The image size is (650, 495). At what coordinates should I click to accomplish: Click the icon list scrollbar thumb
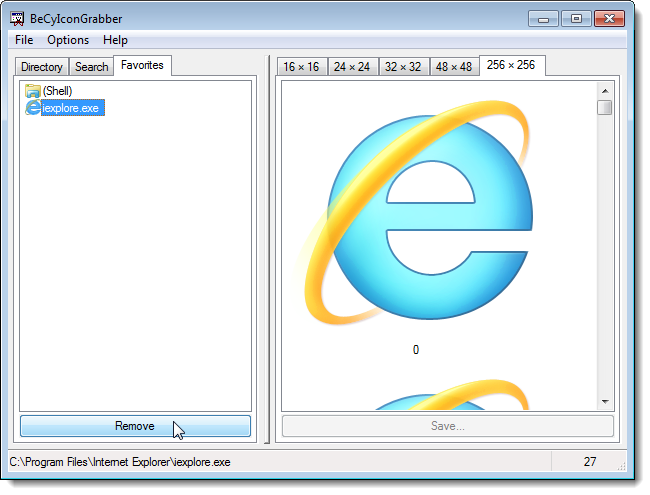point(605,107)
